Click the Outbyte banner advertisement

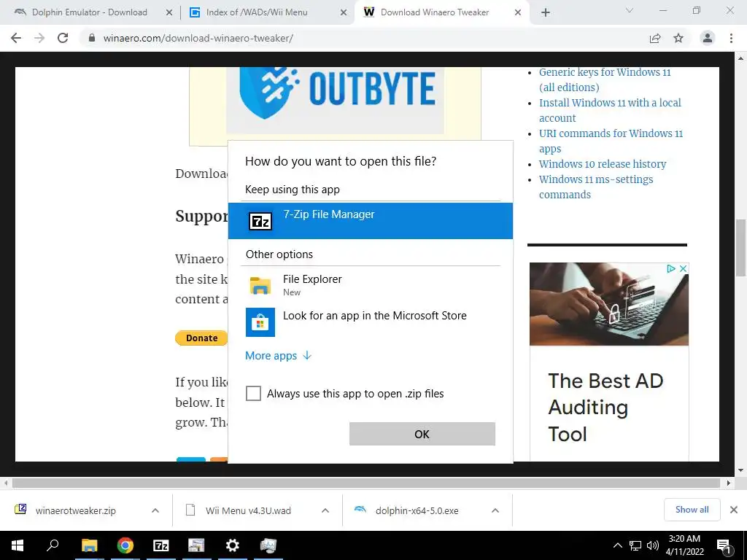[x=335, y=100]
